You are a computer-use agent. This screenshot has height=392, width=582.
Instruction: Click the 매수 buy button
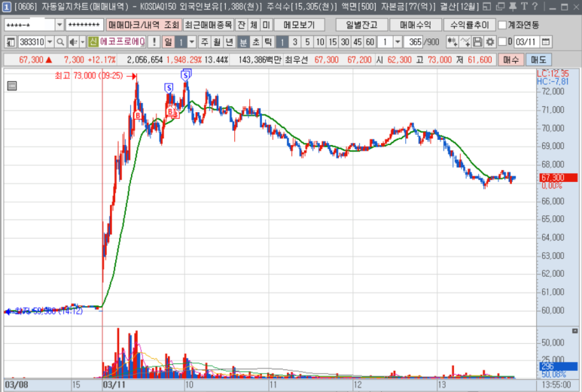(x=511, y=59)
